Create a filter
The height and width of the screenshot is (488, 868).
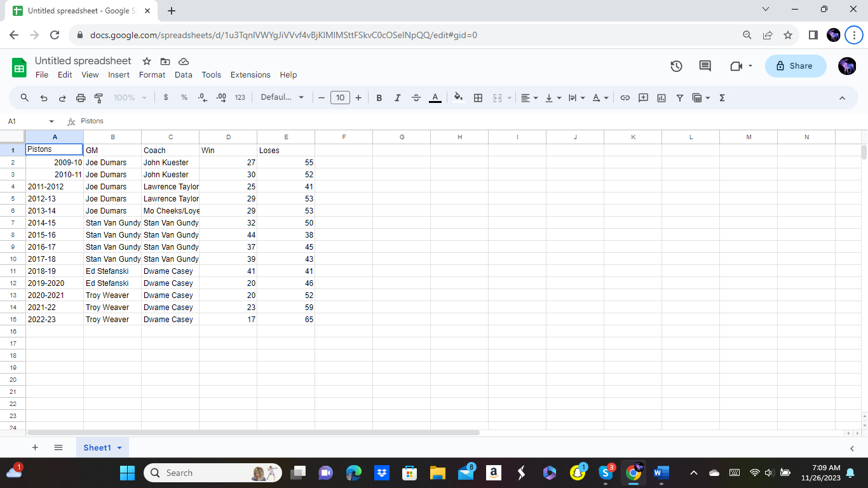(x=680, y=98)
